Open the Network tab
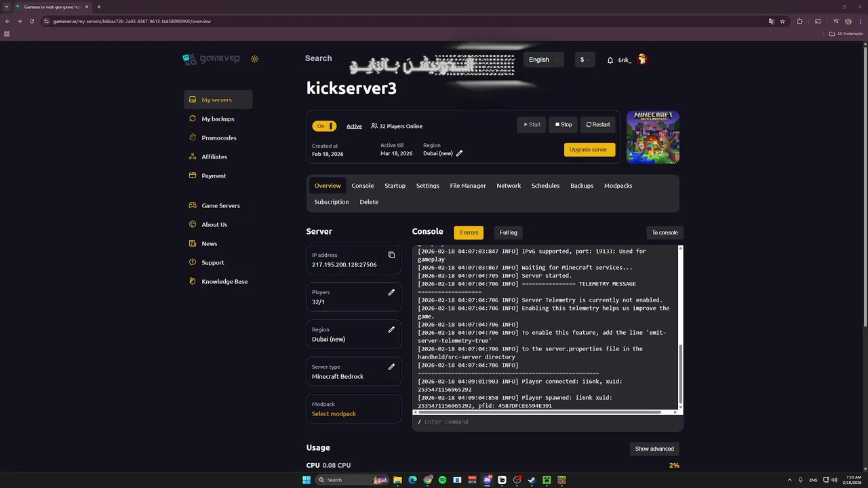 click(509, 186)
